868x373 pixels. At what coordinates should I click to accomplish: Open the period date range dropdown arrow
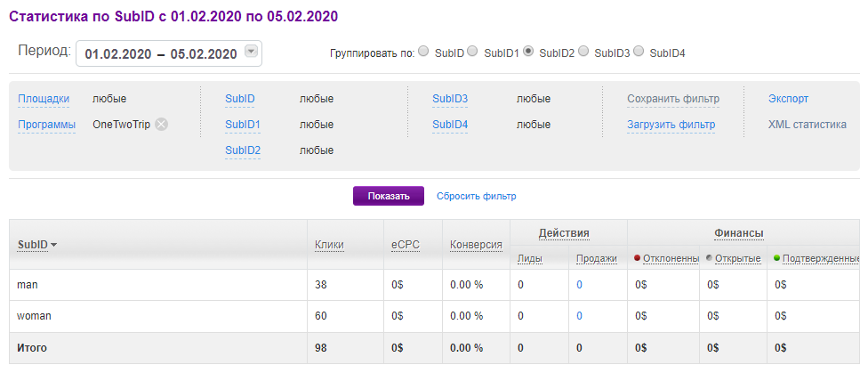coord(251,53)
